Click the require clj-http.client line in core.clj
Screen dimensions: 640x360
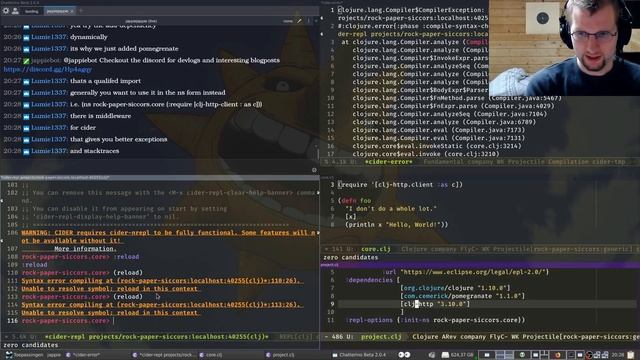click(400, 184)
